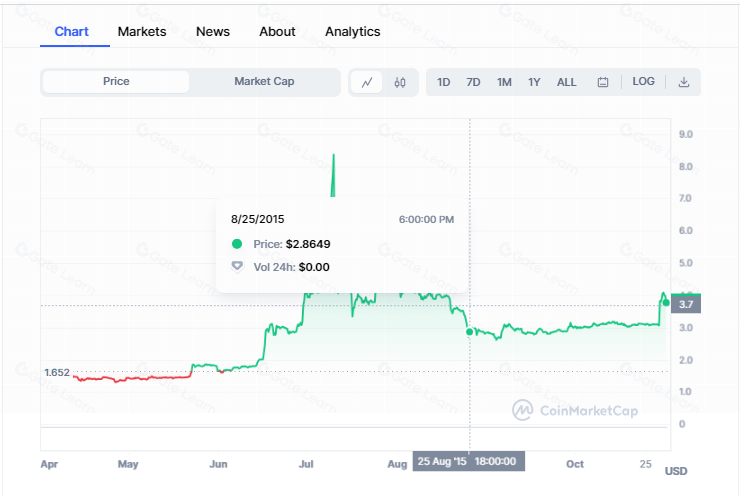Open the calendar date range picker
Viewport: 740px width, 496px height.
603,82
